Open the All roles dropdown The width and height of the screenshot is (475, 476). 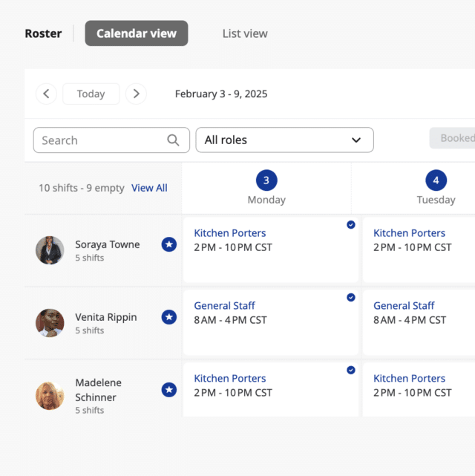[x=284, y=140]
